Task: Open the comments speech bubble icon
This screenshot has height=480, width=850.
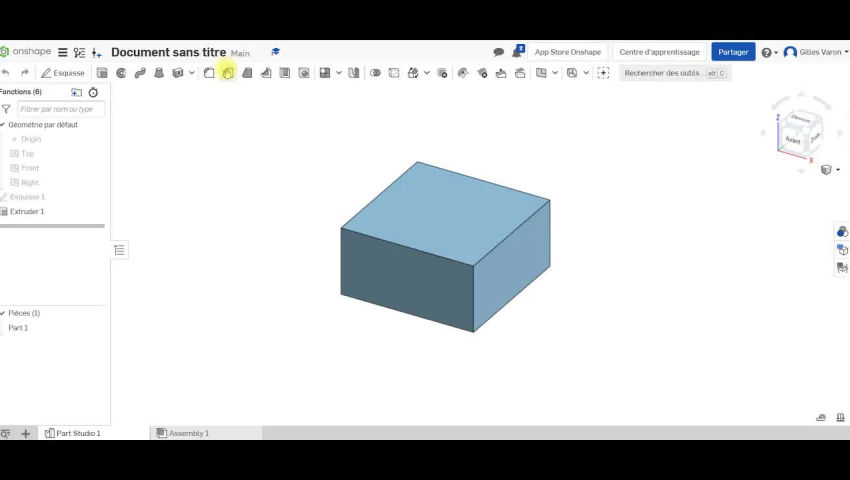Action: click(x=499, y=52)
